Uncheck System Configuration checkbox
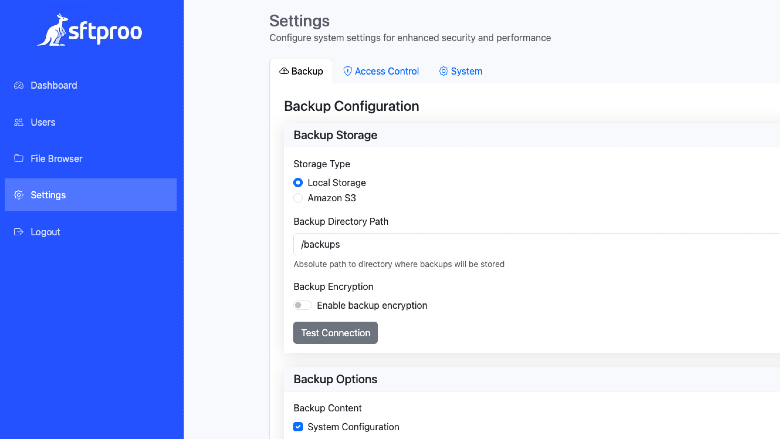The image size is (780, 439). tap(298, 427)
